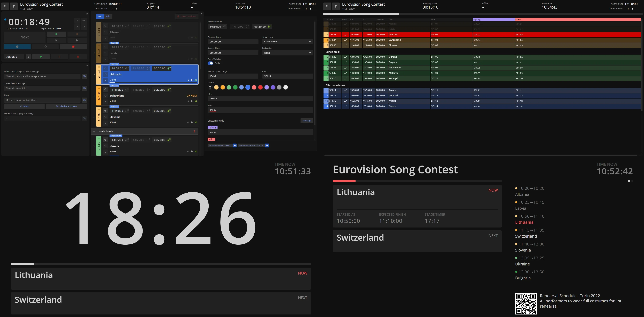Click the reload timer icon button
644x317 pixels.
click(x=45, y=47)
